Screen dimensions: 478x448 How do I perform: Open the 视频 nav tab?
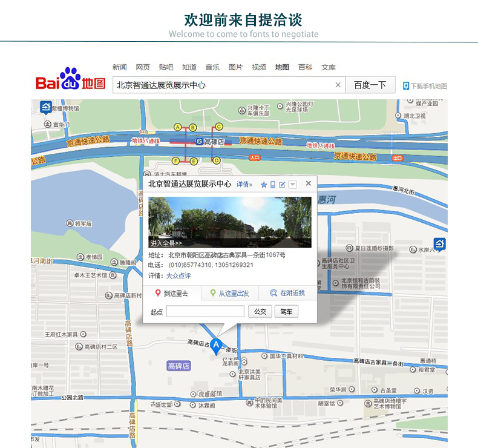click(259, 67)
